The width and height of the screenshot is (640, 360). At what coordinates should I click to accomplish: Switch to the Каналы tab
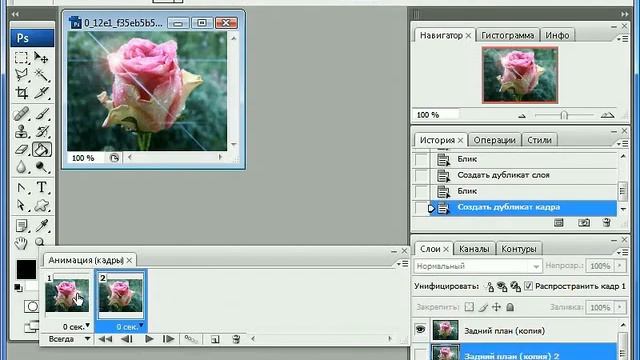pos(474,249)
